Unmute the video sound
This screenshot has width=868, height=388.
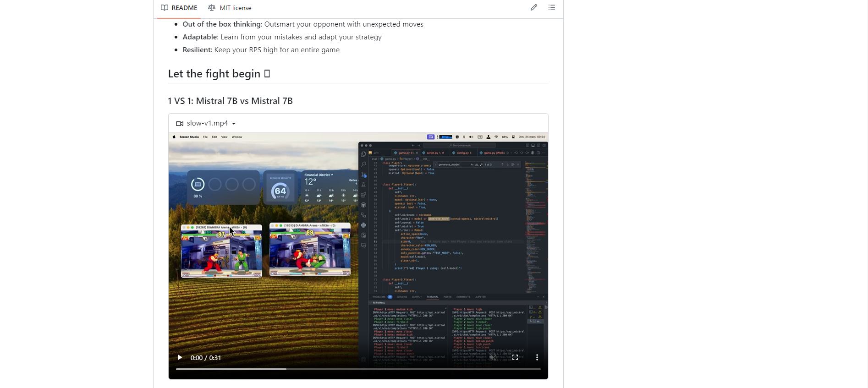click(493, 357)
